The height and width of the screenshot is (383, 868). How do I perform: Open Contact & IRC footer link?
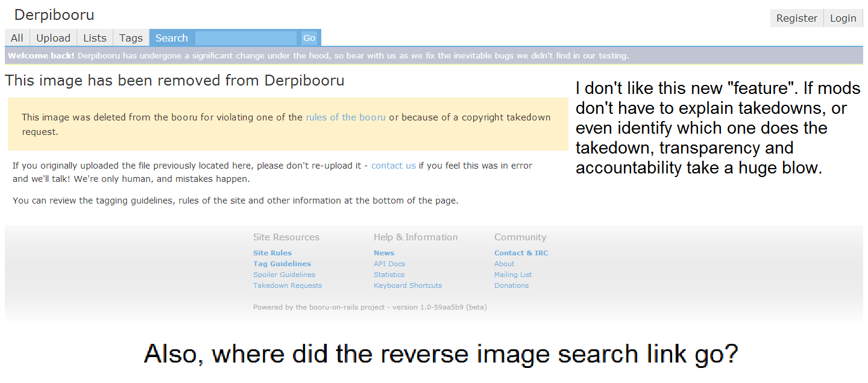click(x=521, y=253)
